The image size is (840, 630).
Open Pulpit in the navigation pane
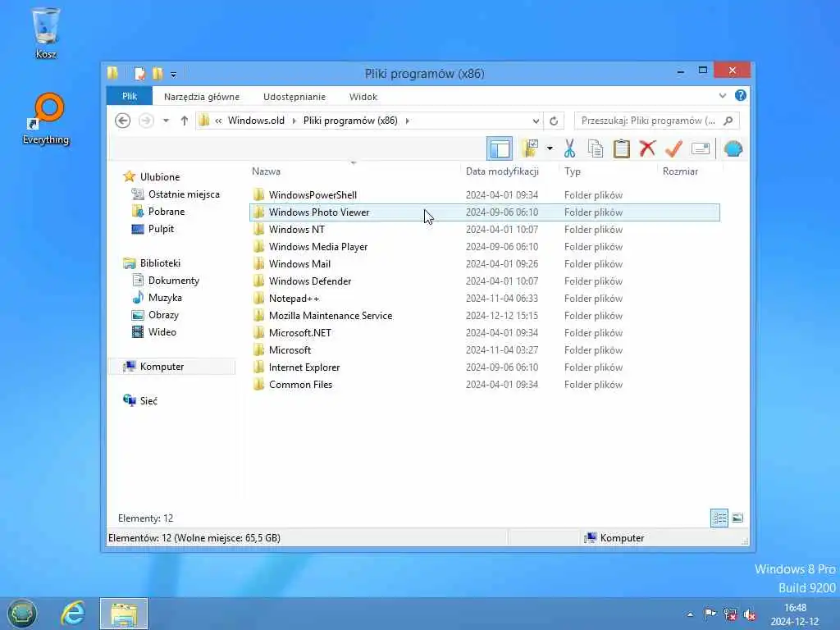[x=153, y=229]
